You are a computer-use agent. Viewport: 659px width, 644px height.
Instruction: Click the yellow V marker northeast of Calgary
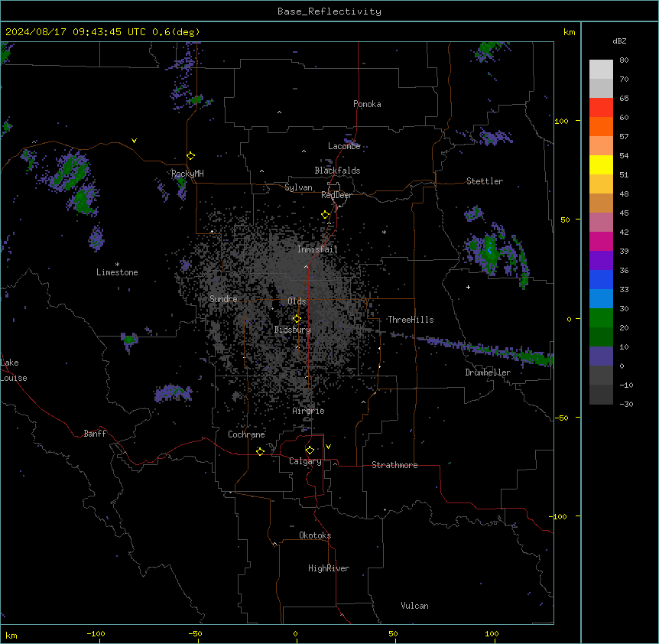click(x=328, y=447)
